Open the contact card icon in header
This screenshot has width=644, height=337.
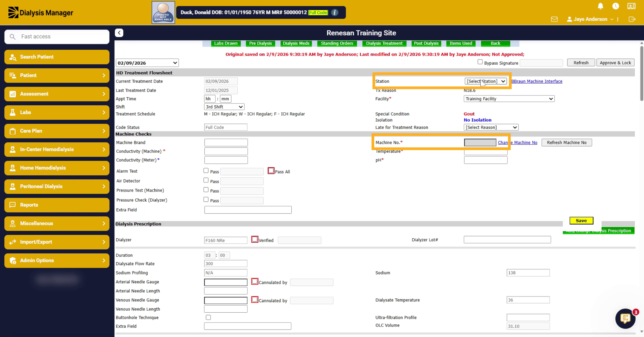coord(631,6)
